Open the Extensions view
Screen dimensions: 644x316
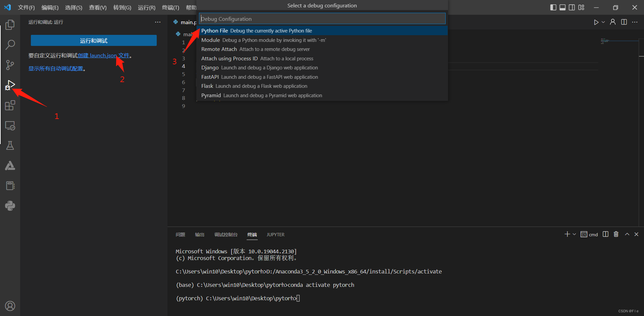[x=10, y=106]
